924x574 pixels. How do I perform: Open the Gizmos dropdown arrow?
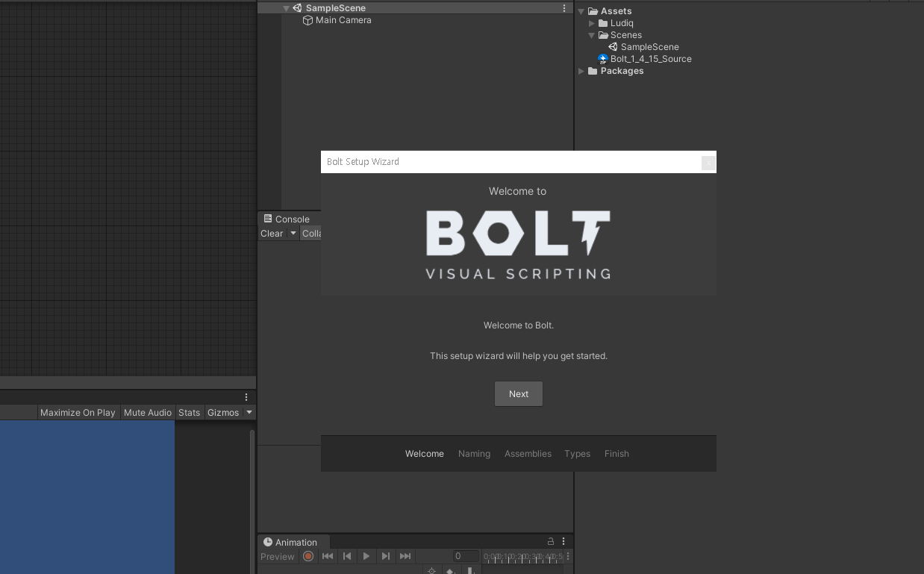pyautogui.click(x=249, y=412)
